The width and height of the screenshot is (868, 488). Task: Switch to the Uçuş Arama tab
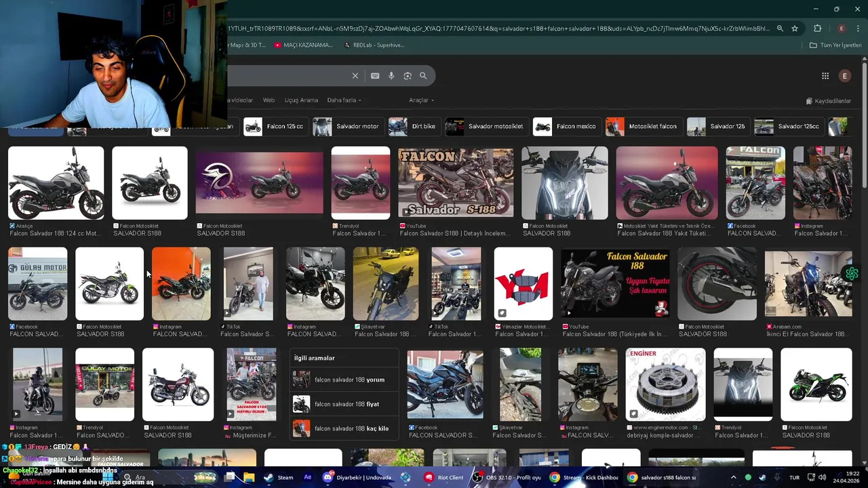click(x=301, y=100)
